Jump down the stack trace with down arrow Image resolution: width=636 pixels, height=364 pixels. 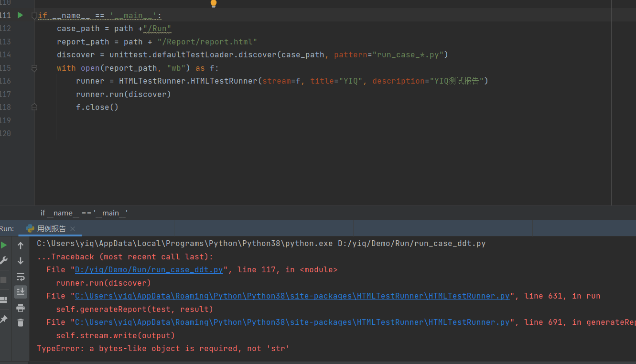click(x=21, y=261)
